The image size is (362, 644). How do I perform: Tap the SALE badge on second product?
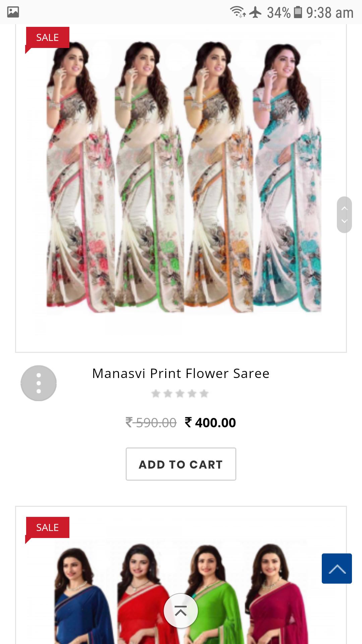[x=47, y=528]
